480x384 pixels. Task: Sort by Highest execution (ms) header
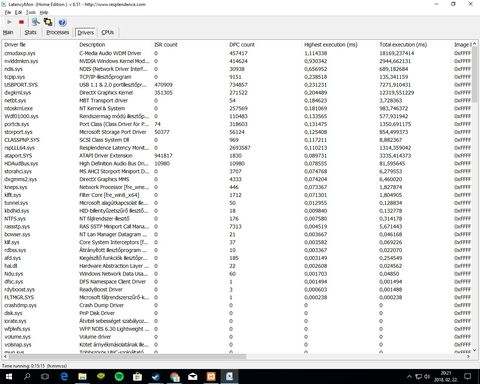[x=339, y=45]
